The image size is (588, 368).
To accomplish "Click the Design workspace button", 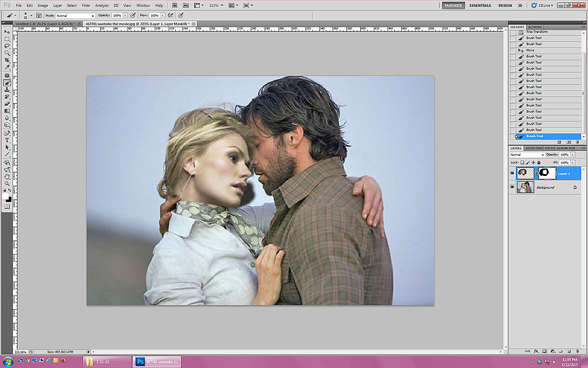I will 505,5.
